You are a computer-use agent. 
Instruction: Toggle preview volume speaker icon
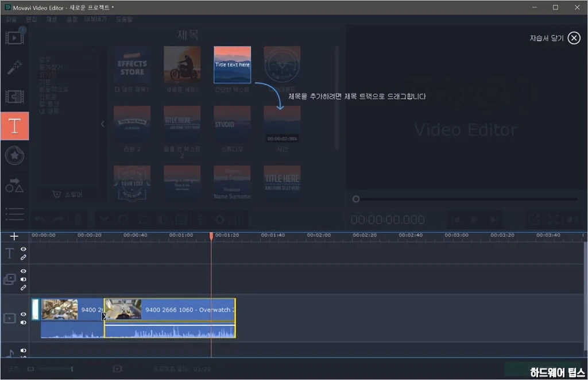[572, 220]
